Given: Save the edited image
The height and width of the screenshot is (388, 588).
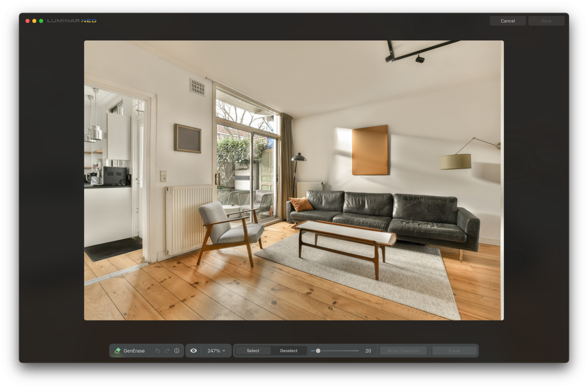Looking at the screenshot, I should tap(546, 21).
